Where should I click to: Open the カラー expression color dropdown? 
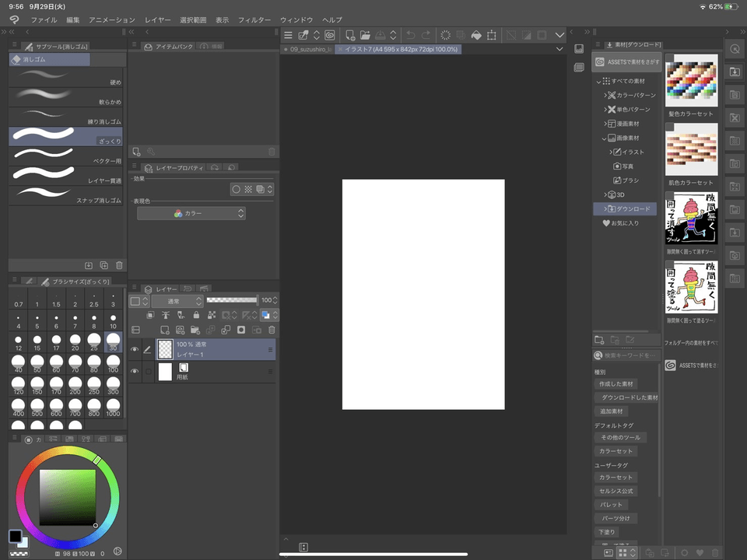pyautogui.click(x=191, y=213)
